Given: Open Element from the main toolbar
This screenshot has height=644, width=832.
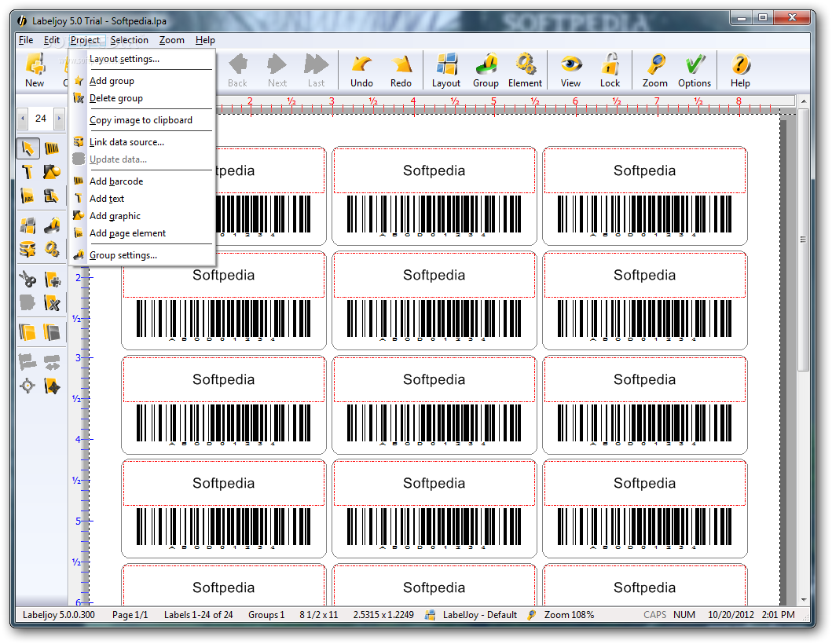Looking at the screenshot, I should point(526,70).
